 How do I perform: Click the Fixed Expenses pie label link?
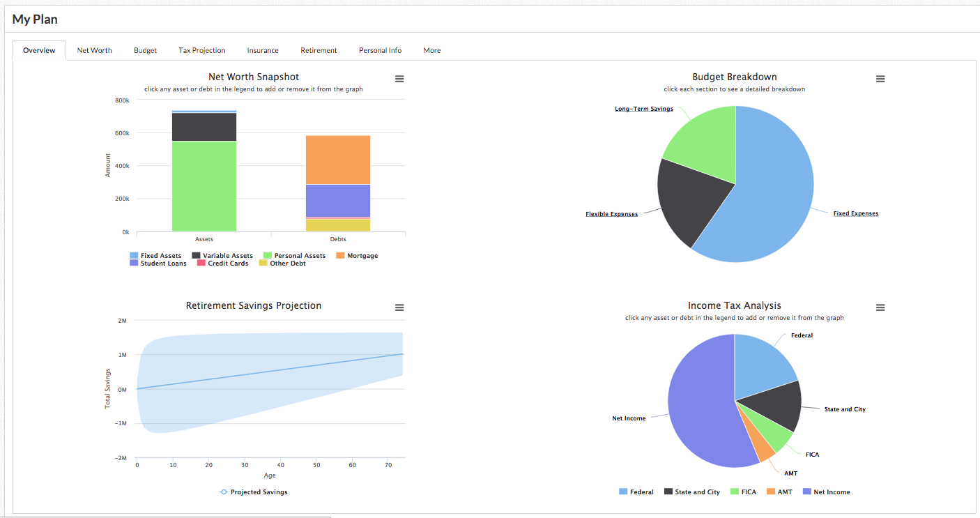pyautogui.click(x=856, y=213)
